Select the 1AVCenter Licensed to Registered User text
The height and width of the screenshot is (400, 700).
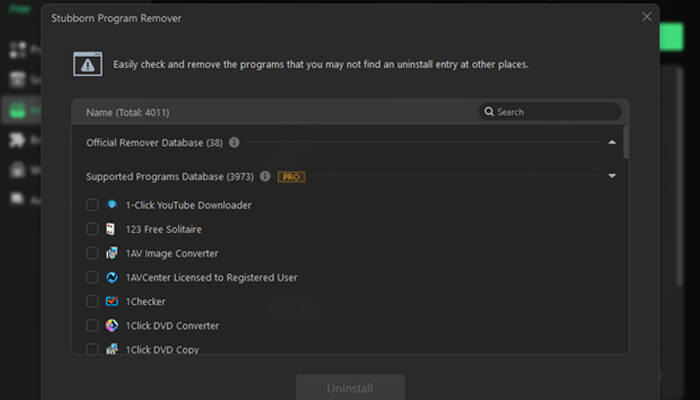point(212,278)
